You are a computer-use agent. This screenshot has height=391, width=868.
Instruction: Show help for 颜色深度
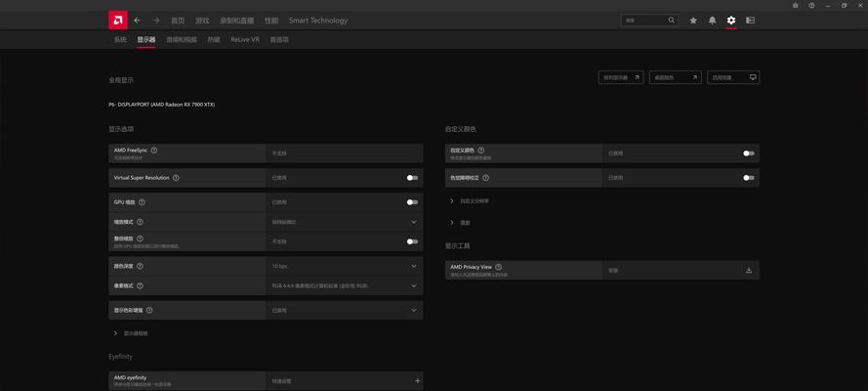pos(140,266)
